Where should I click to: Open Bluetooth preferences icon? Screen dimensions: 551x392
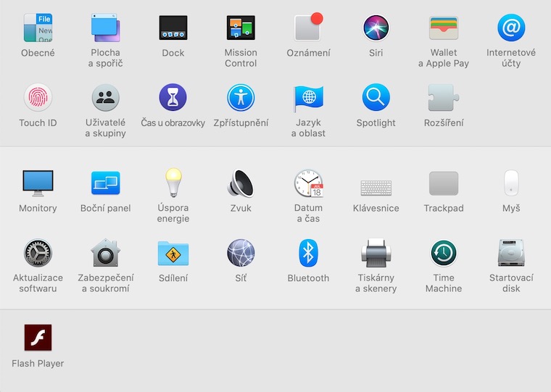pos(309,253)
